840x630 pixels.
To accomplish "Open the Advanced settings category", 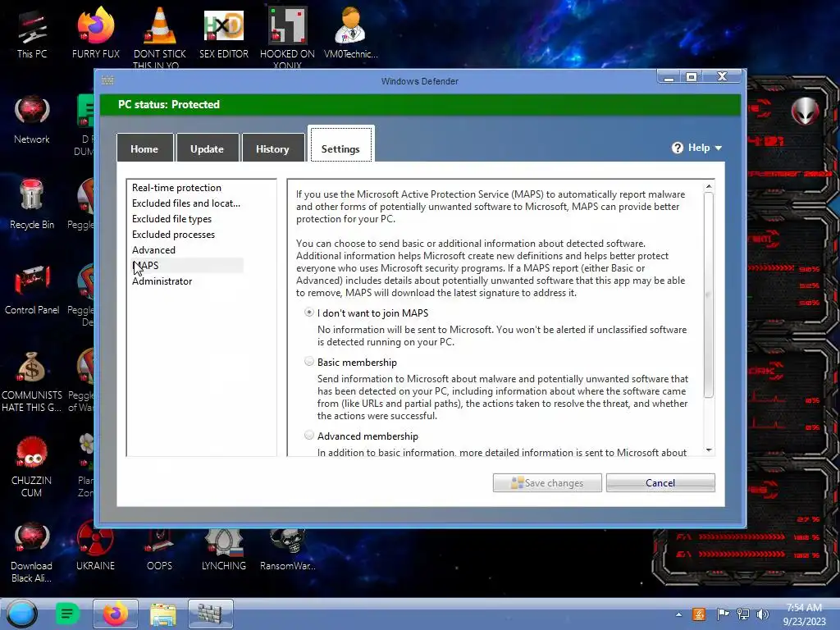I will coord(153,249).
